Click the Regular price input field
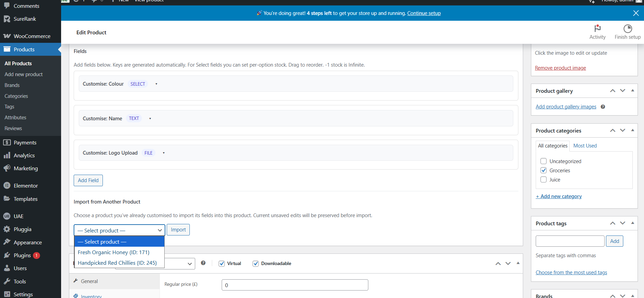This screenshot has height=298, width=644. pyautogui.click(x=295, y=285)
